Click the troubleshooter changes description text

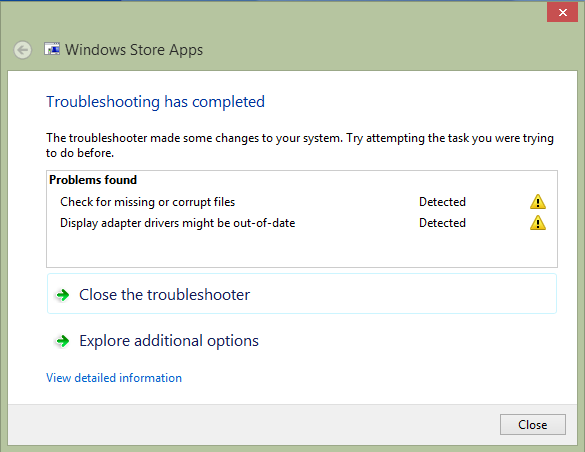(x=300, y=145)
